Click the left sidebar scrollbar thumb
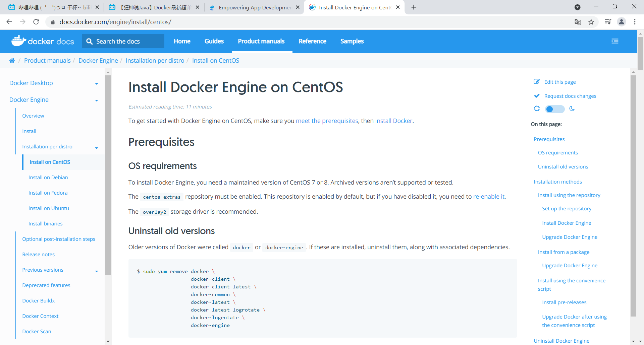644x345 pixels. 108,174
